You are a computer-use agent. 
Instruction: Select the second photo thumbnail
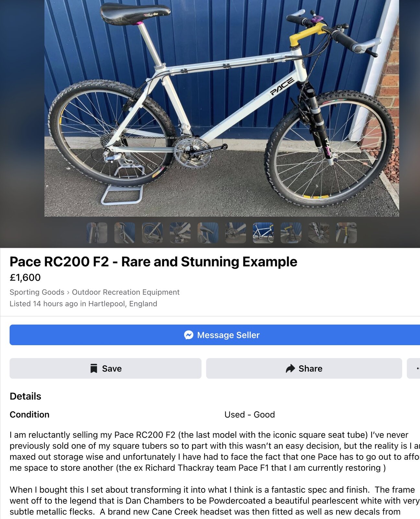[x=124, y=233]
